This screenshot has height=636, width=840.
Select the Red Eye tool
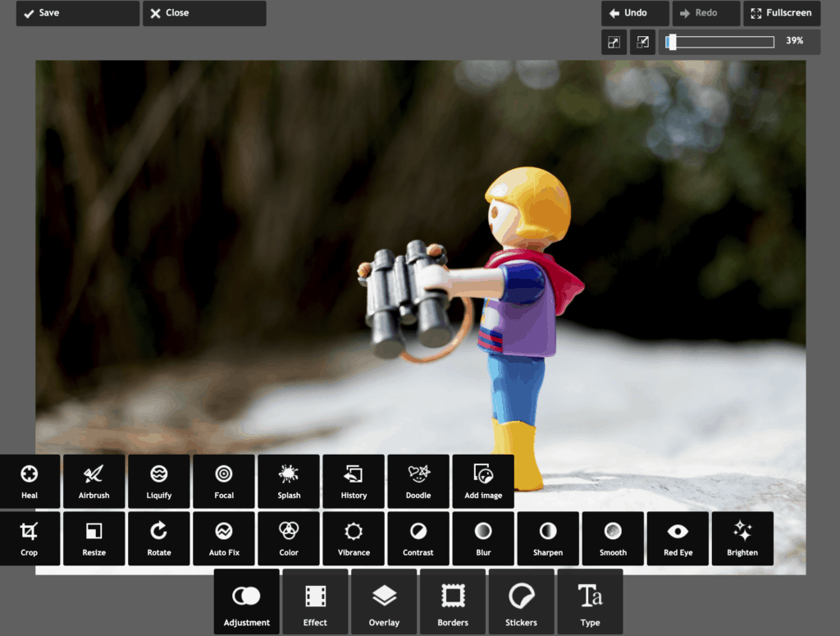coord(678,538)
